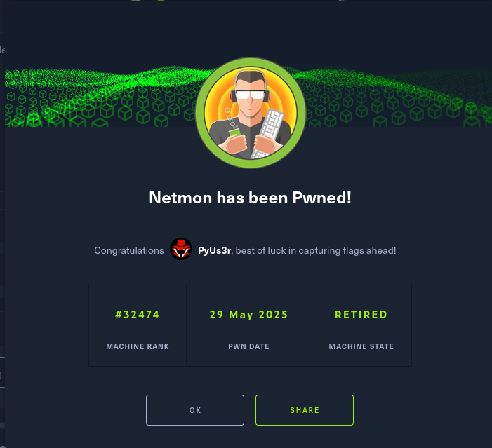The width and height of the screenshot is (492, 448).
Task: Click the white sunglasses on the avatar
Action: tap(250, 95)
